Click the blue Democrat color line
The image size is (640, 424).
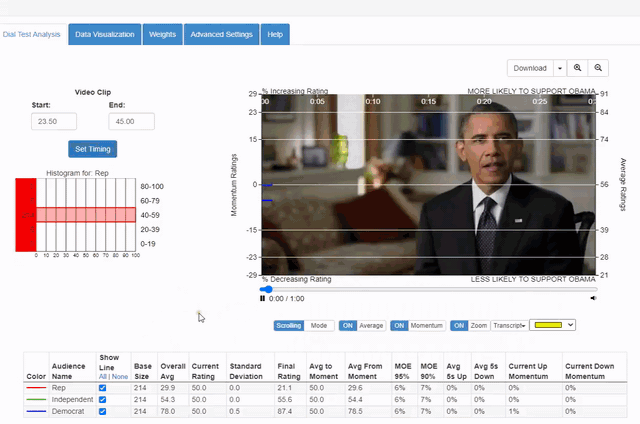(x=36, y=411)
